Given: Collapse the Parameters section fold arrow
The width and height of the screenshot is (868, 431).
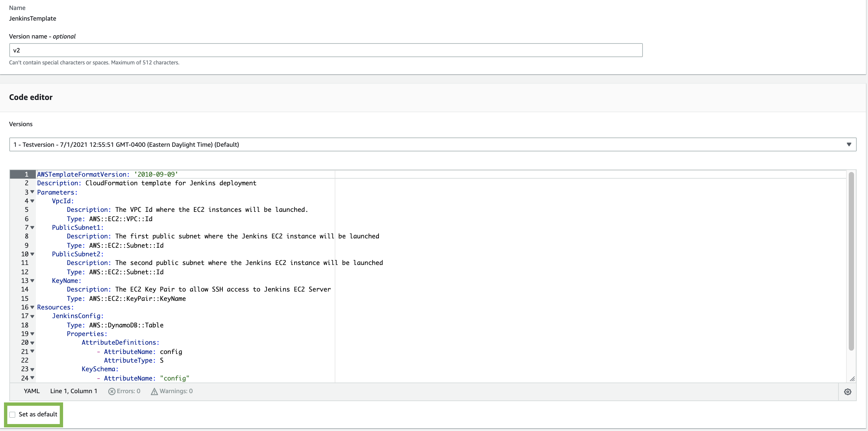Looking at the screenshot, I should pos(32,192).
